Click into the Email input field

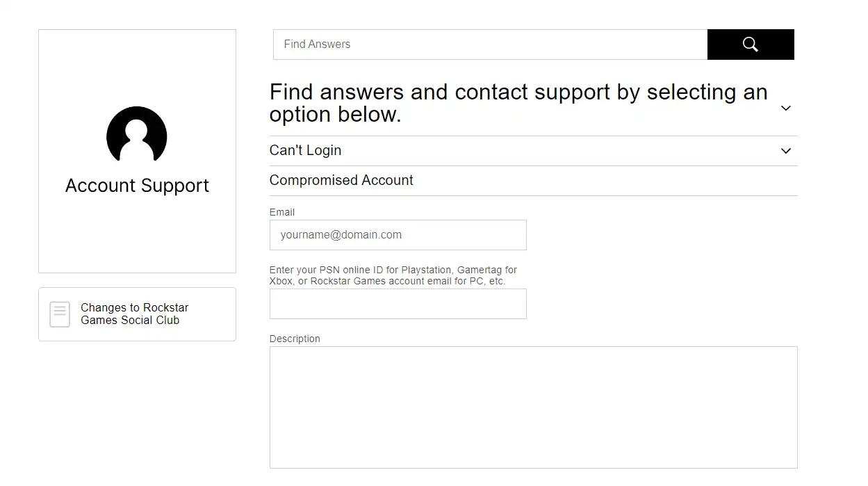click(398, 235)
